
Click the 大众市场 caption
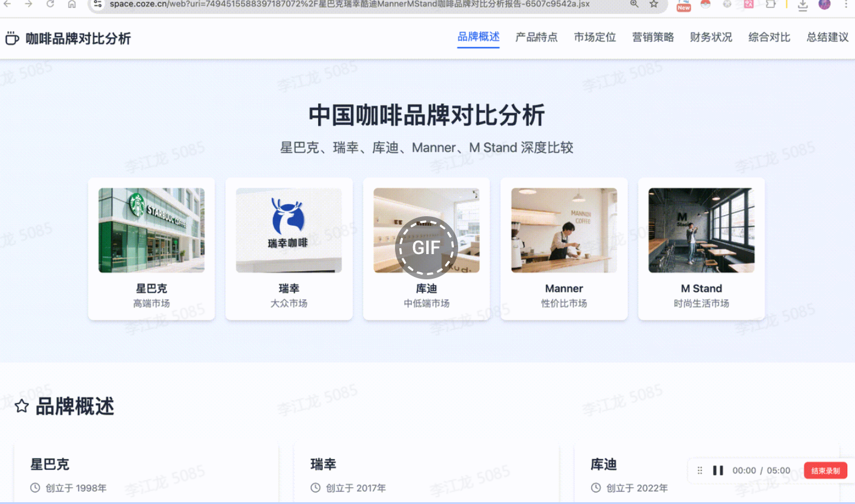point(289,303)
